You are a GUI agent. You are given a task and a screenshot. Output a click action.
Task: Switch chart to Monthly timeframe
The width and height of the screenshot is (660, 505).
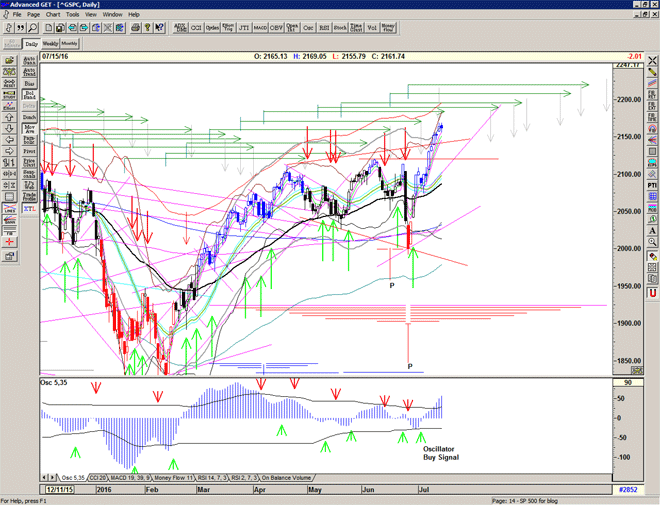pos(69,44)
